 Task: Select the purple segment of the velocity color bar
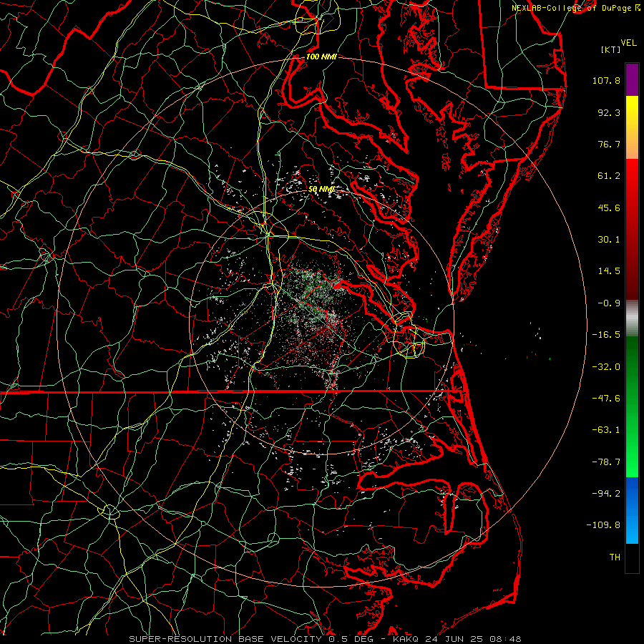point(632,79)
